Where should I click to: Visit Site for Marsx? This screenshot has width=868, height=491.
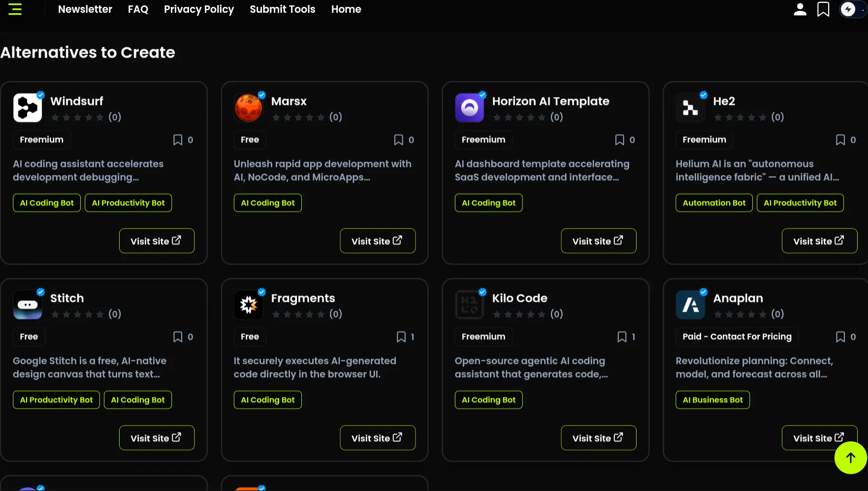tap(378, 241)
